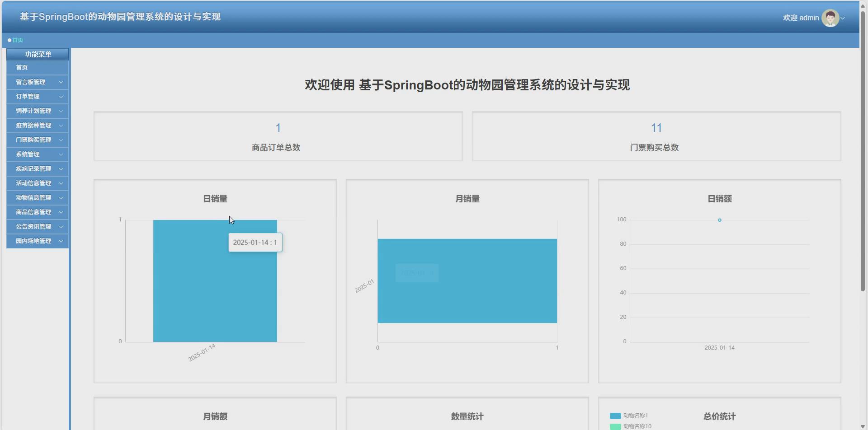
Task: Expand the 饲养计划管理 chevron
Action: (61, 111)
